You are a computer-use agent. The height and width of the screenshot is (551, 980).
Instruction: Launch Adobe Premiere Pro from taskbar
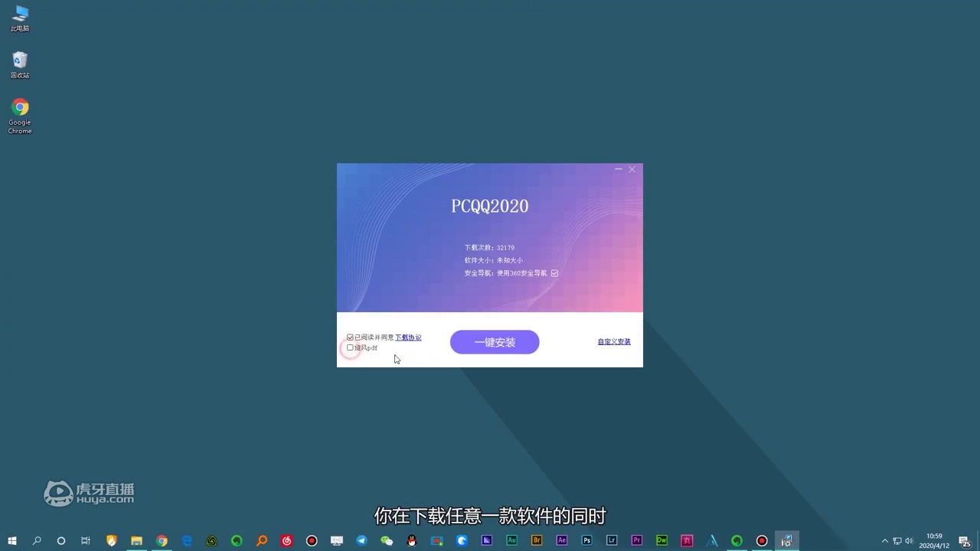pos(637,540)
